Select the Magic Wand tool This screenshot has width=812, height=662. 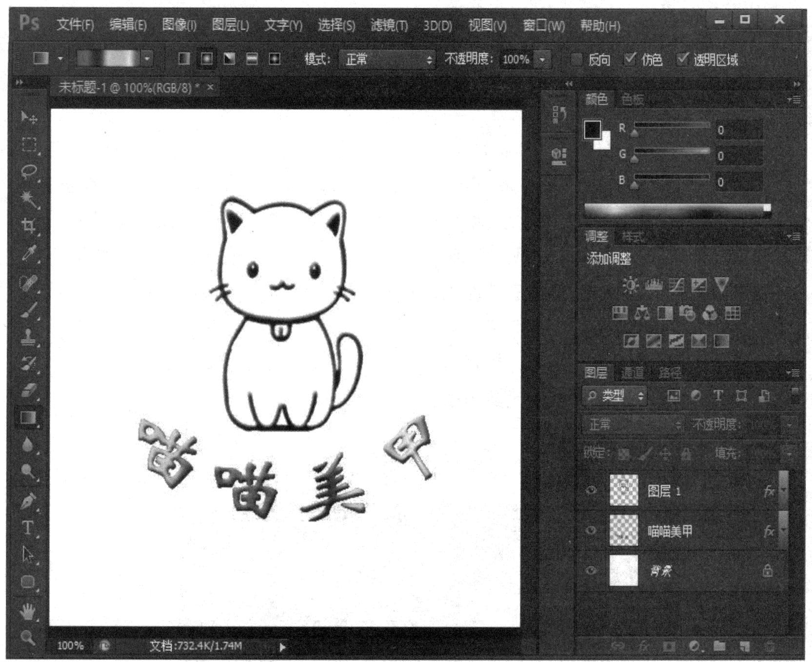coord(29,198)
